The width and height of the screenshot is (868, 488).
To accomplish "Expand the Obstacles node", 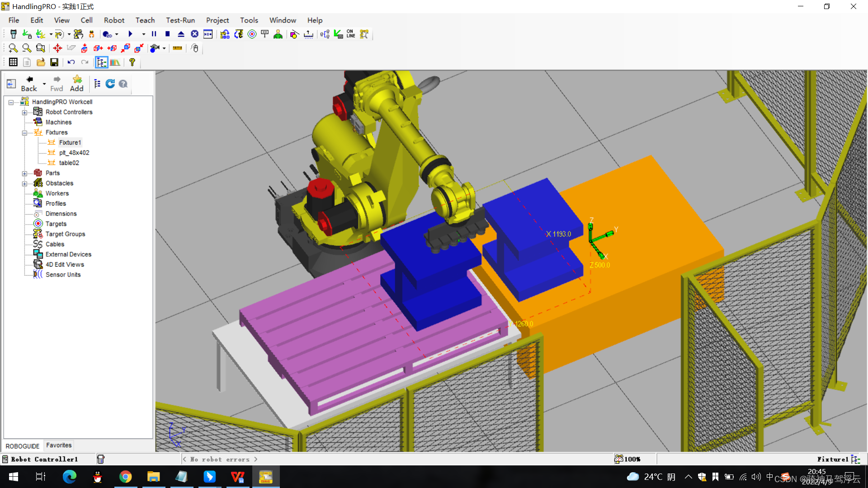I will [24, 183].
